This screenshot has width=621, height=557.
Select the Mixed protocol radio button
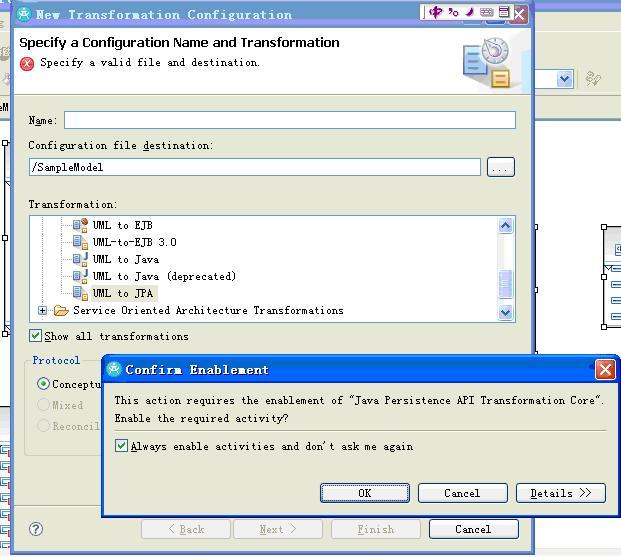pyautogui.click(x=43, y=405)
